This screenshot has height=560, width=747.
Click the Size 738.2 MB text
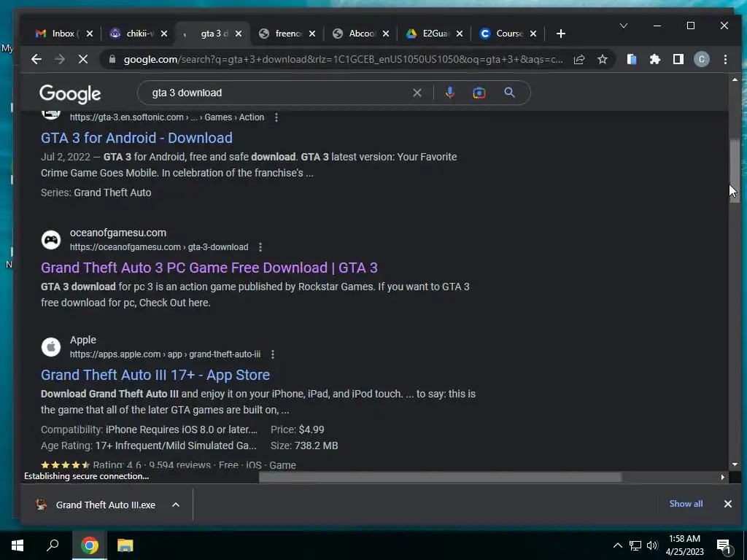pyautogui.click(x=304, y=446)
